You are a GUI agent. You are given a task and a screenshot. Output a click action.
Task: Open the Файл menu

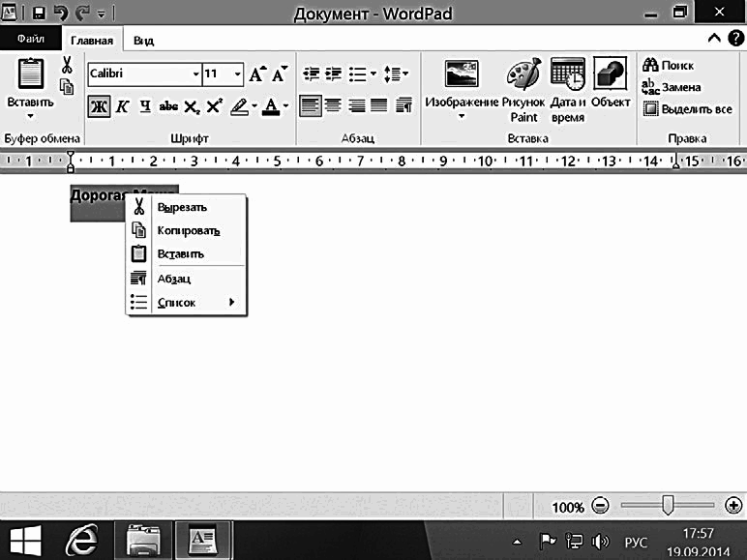(31, 38)
